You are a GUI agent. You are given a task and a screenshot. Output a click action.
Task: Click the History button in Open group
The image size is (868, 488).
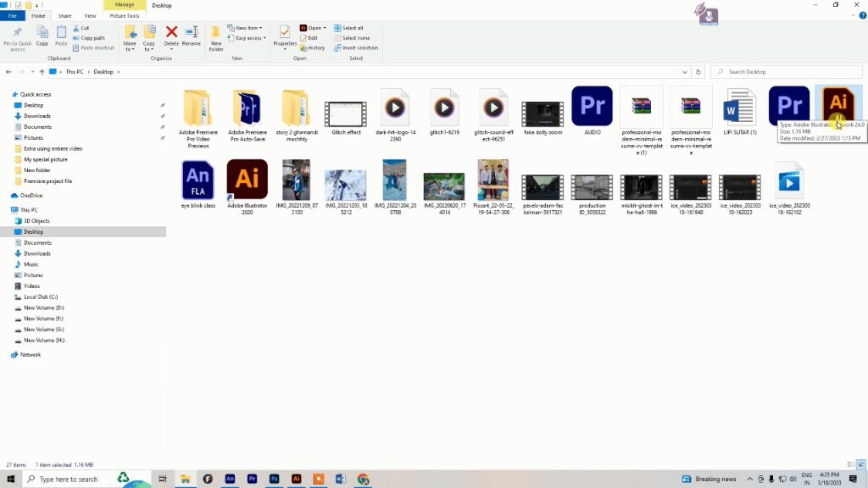click(313, 48)
